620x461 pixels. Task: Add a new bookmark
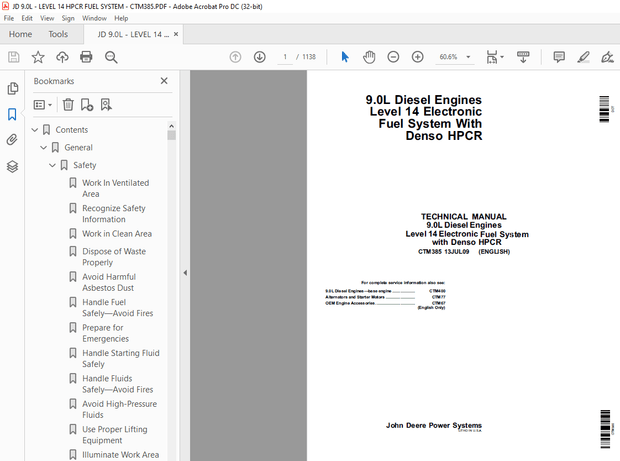coord(87,105)
